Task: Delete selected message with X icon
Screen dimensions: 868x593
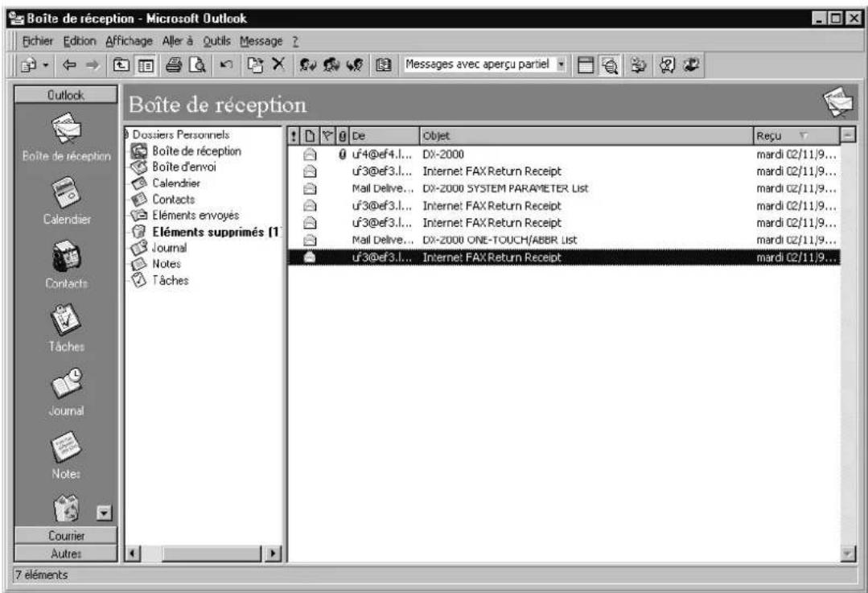Action: tap(278, 65)
